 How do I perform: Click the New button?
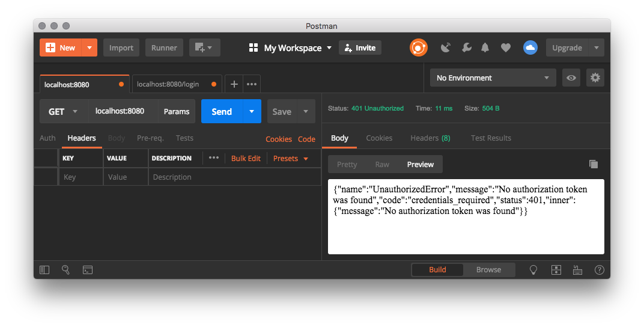point(61,47)
